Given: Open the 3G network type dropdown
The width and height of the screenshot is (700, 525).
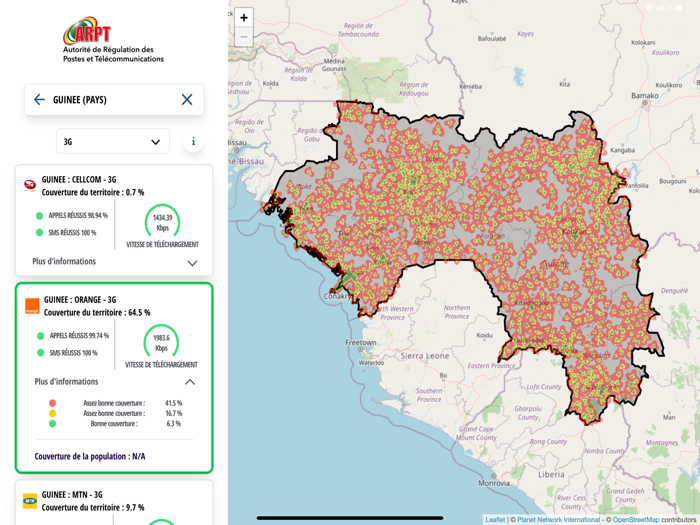Looking at the screenshot, I should 112,142.
